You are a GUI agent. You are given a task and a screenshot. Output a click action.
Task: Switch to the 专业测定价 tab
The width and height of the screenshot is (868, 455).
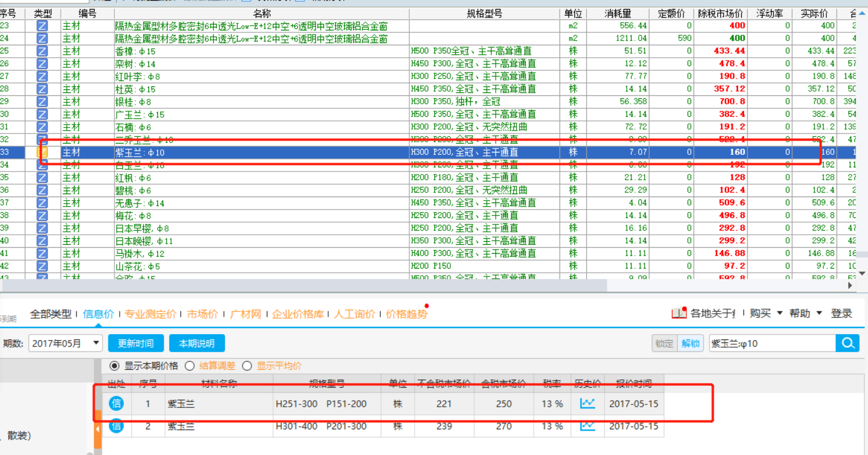pos(151,314)
